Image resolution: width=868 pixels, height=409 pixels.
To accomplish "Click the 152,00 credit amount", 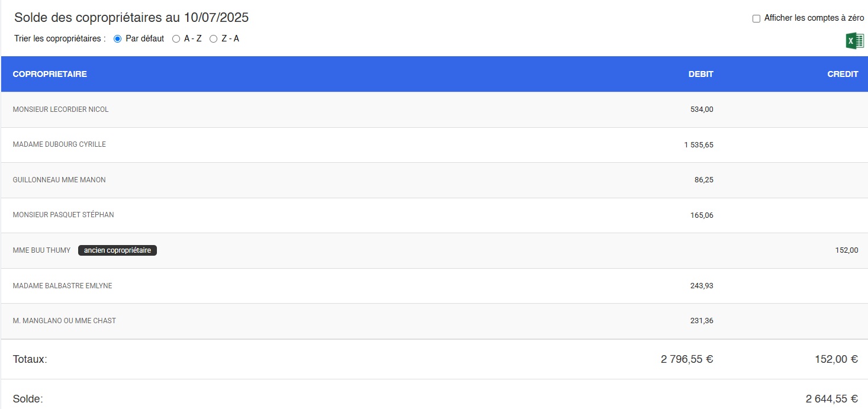I will click(846, 250).
